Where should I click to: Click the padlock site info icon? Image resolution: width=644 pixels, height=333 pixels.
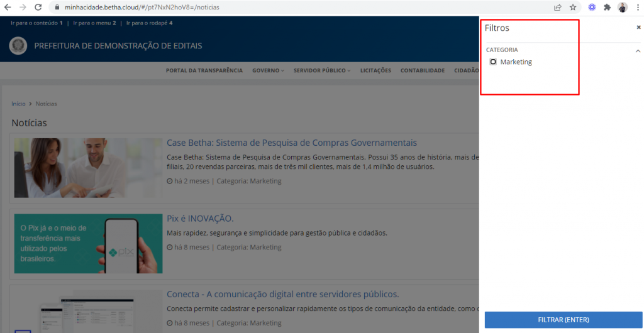[57, 8]
